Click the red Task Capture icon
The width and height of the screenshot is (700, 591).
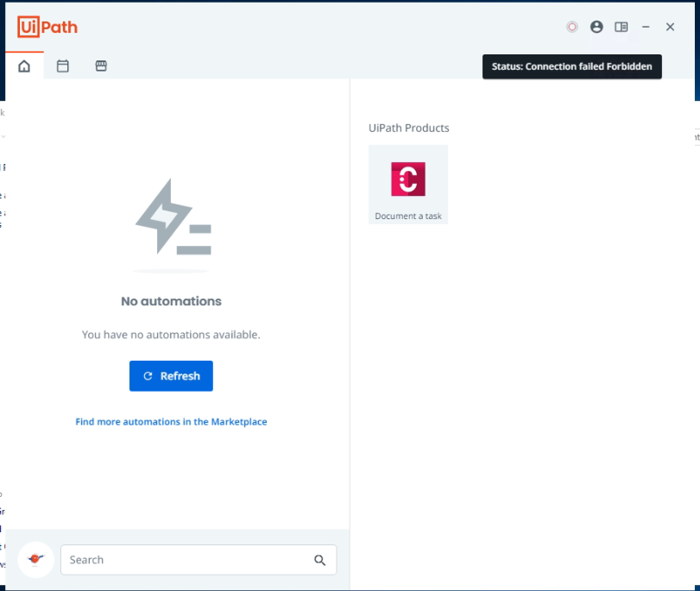pyautogui.click(x=407, y=179)
